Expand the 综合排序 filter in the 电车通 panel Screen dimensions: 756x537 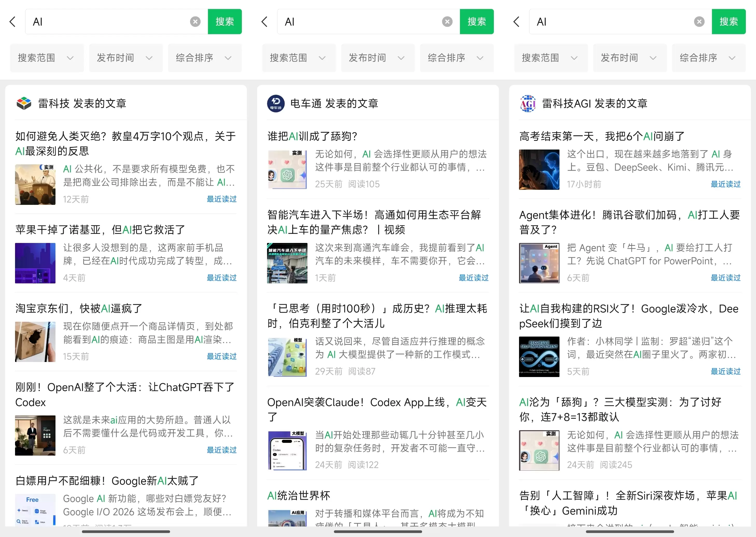457,58
